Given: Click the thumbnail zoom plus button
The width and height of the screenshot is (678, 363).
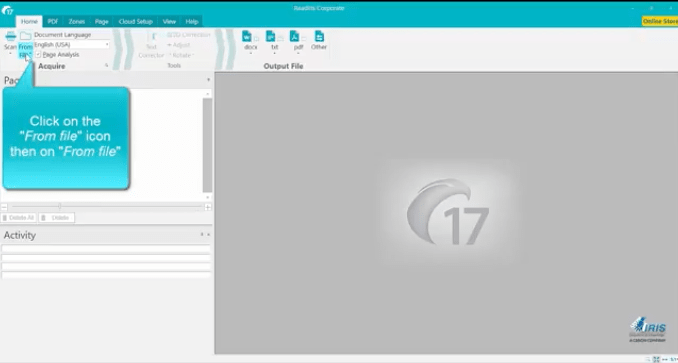Looking at the screenshot, I should pyautogui.click(x=208, y=207).
